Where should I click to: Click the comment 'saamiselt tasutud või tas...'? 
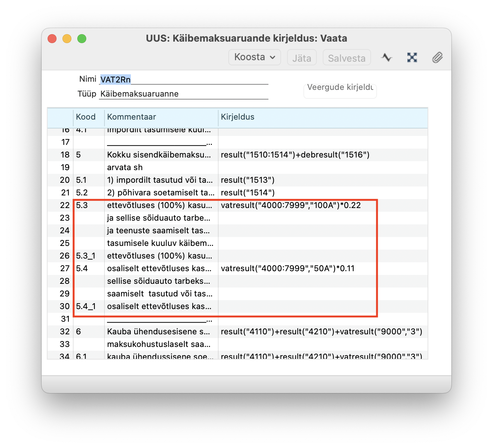[160, 294]
